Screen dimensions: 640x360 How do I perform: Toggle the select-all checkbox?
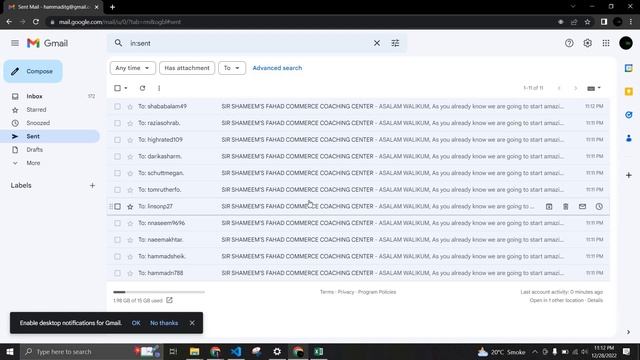point(118,88)
